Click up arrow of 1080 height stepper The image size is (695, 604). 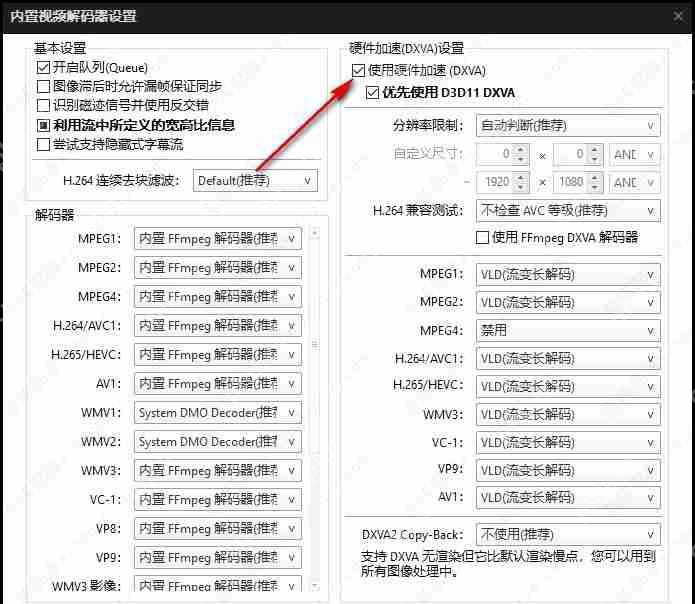click(x=595, y=178)
